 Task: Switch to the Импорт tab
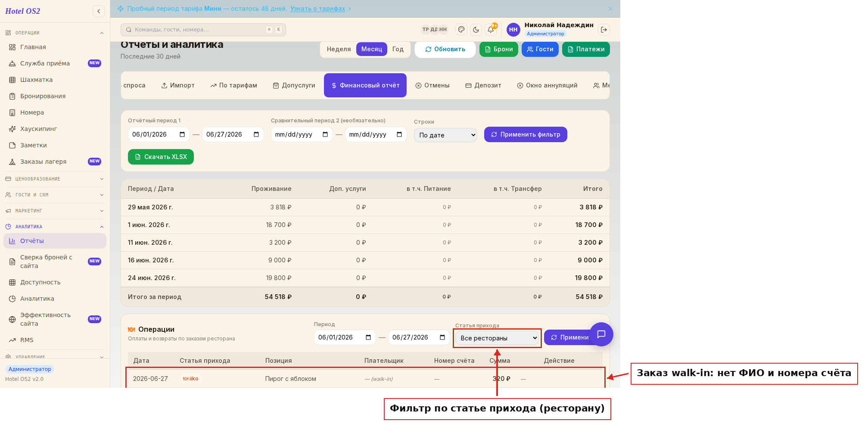coord(178,85)
